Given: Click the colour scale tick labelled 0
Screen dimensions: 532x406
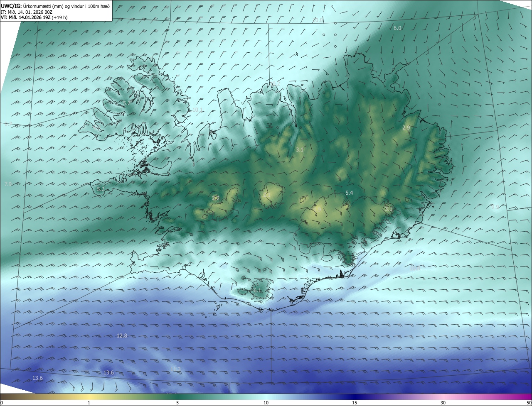Looking at the screenshot, I should click(x=1, y=403).
